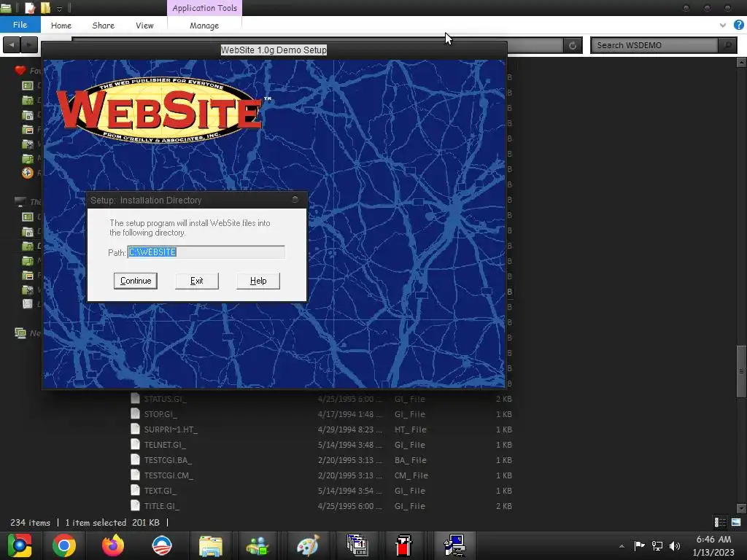
Task: Click the CM_ File type cell
Action: (x=411, y=475)
